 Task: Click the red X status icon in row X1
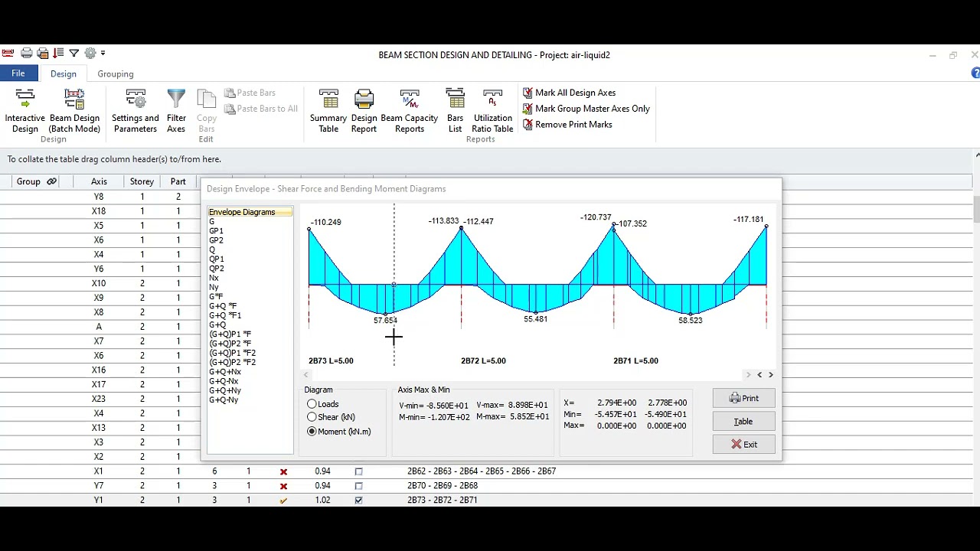point(283,472)
